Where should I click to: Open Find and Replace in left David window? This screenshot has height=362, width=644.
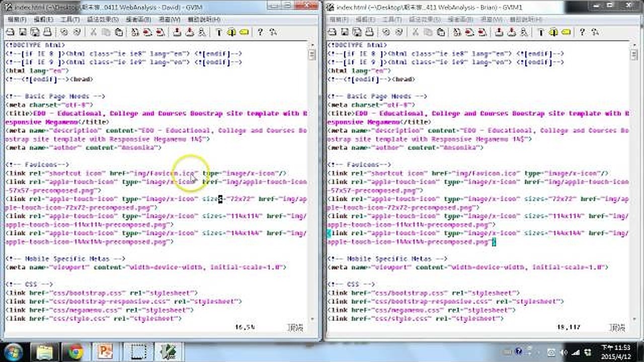(135, 32)
